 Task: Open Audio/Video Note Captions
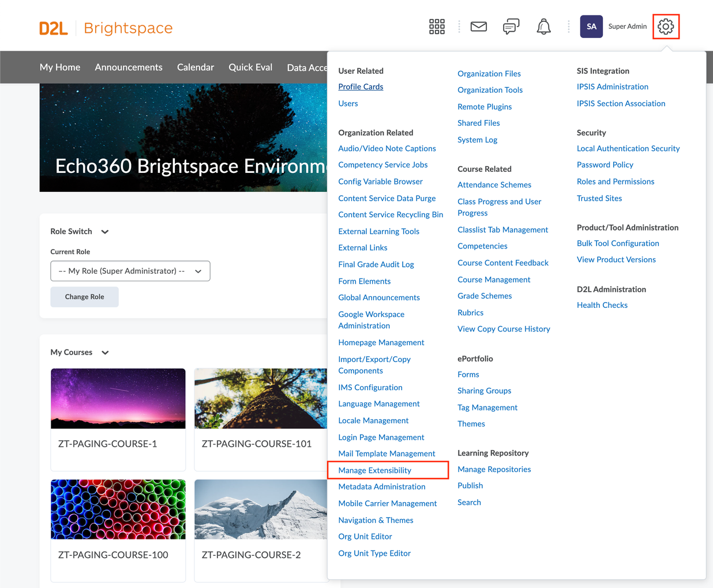tap(387, 149)
